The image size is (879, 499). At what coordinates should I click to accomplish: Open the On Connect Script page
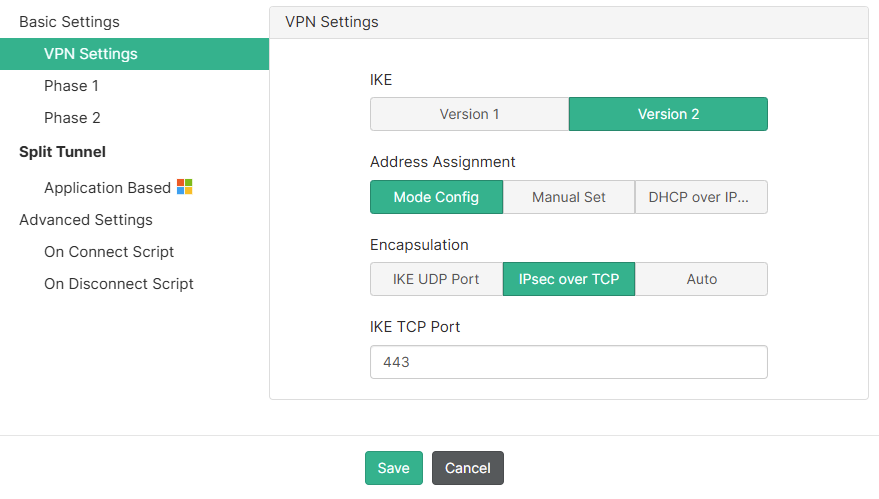tap(109, 252)
